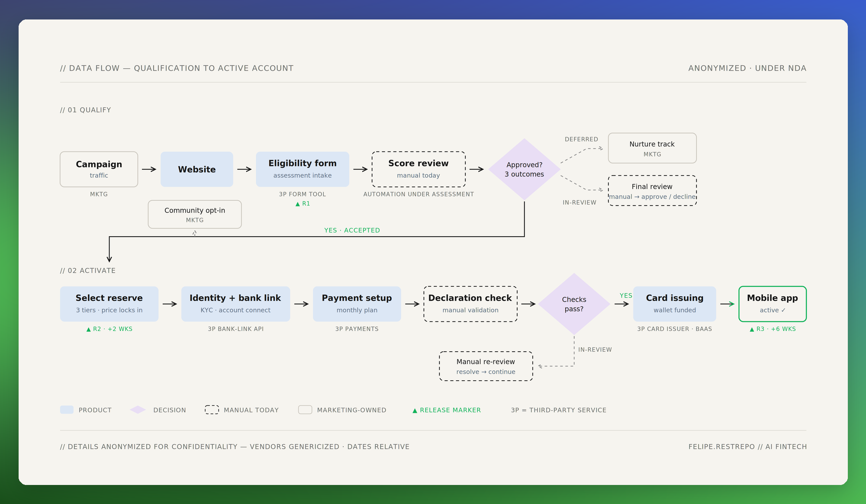This screenshot has height=504, width=866.
Task: Click the green arrow into Mobile app
Action: click(728, 304)
